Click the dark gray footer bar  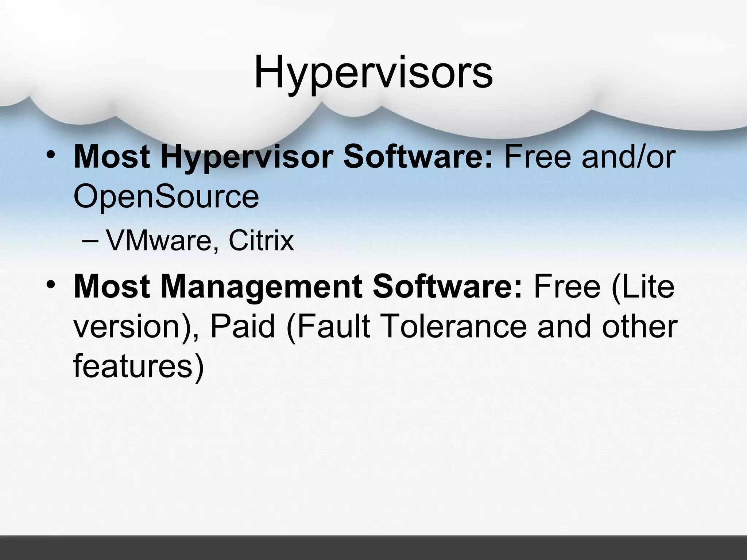tap(373, 548)
